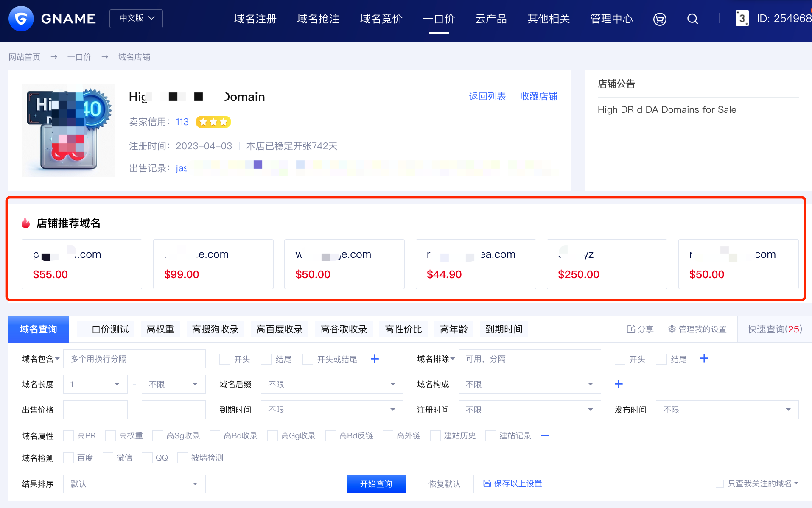Open 快速查询(25) tab
812x508 pixels.
coord(775,329)
